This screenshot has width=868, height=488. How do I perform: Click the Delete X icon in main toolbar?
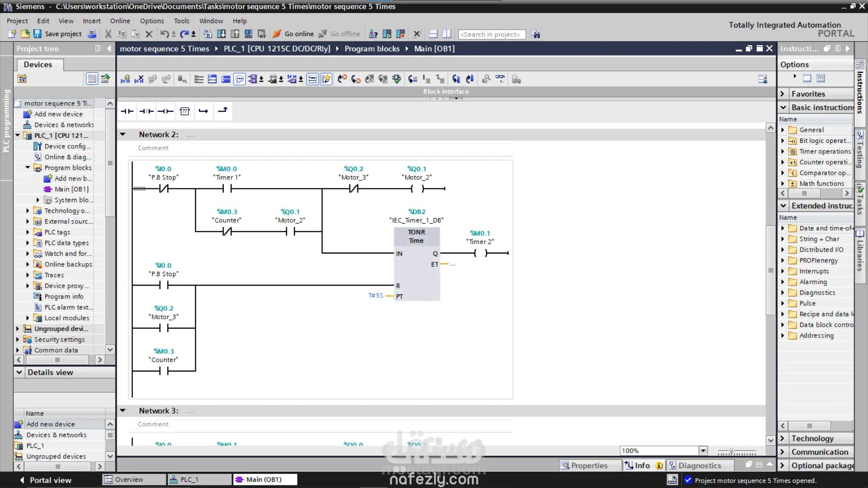point(149,34)
